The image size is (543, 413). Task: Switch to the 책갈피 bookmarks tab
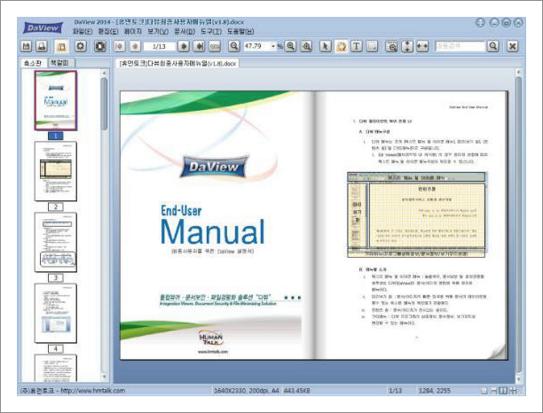(60, 63)
